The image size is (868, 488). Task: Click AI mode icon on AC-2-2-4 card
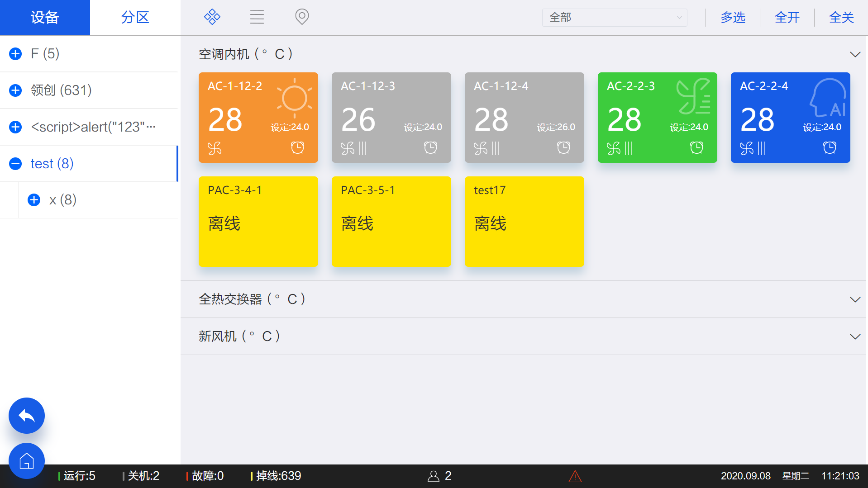(827, 98)
